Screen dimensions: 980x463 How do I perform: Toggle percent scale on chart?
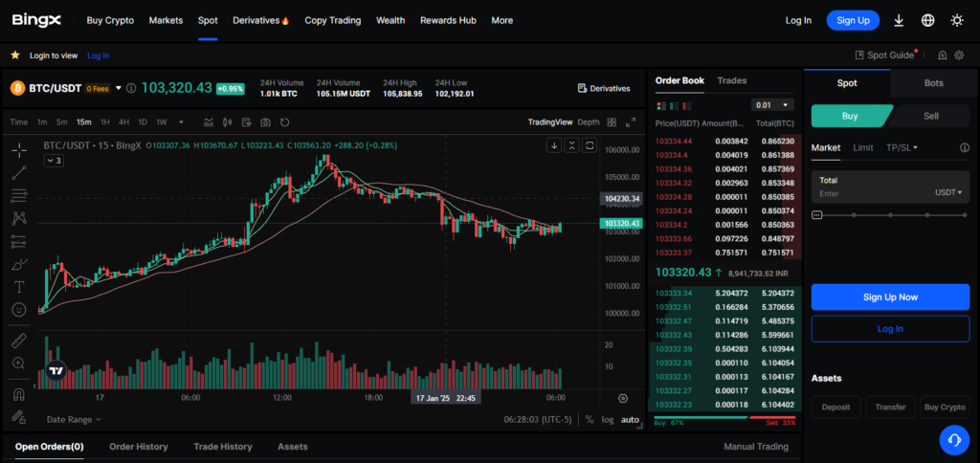click(590, 420)
